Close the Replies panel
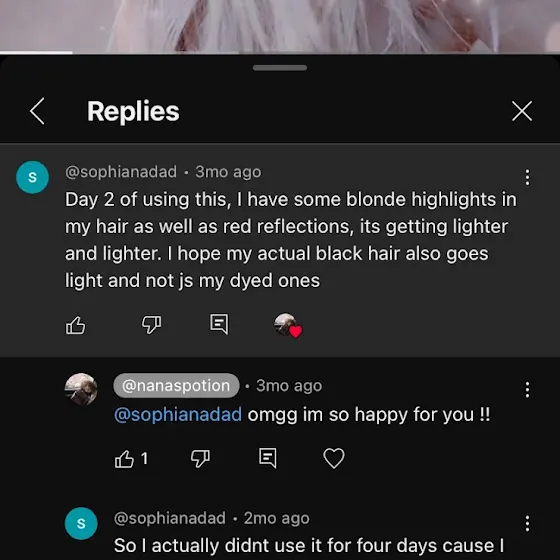The height and width of the screenshot is (560, 560). 522,111
